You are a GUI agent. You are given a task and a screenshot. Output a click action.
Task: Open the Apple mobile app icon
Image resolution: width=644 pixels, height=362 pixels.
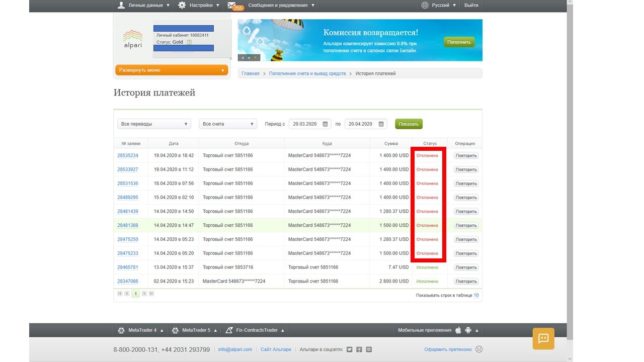458,330
